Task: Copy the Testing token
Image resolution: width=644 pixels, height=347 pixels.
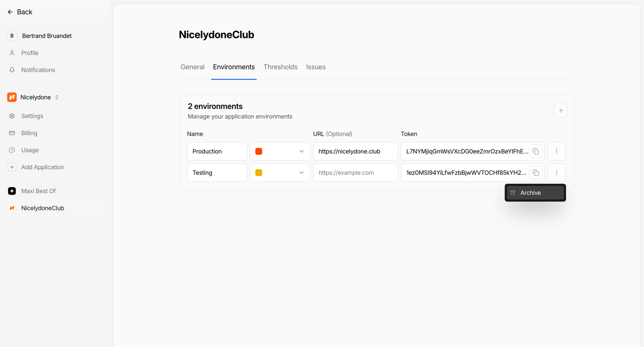Action: [x=536, y=173]
